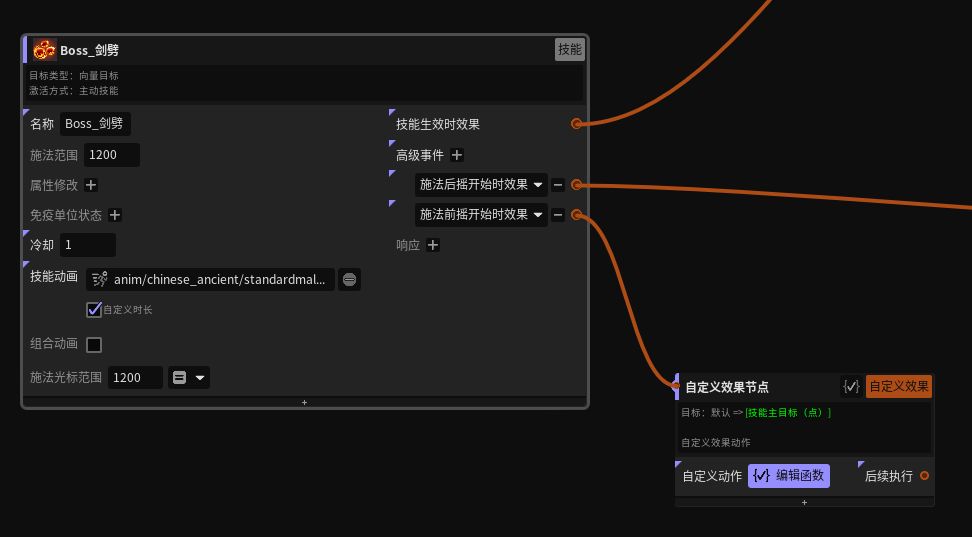Click the Boss_剑劈 skill flame icon
This screenshot has height=537, width=972.
coord(45,50)
